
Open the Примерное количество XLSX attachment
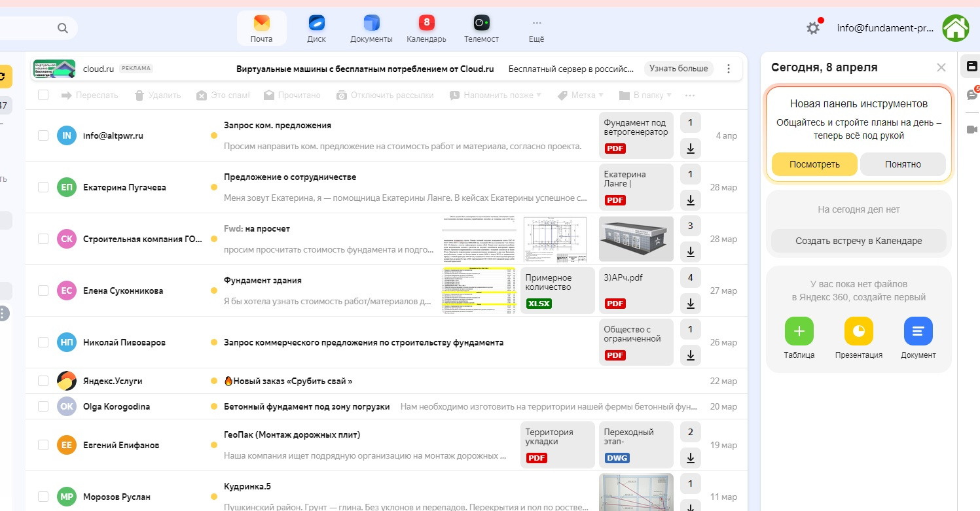tap(558, 291)
